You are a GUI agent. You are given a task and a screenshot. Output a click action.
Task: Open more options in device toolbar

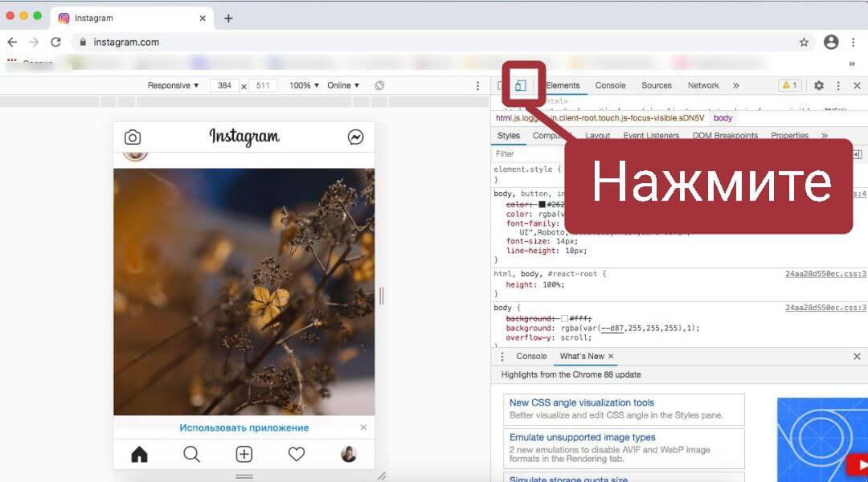tap(477, 85)
